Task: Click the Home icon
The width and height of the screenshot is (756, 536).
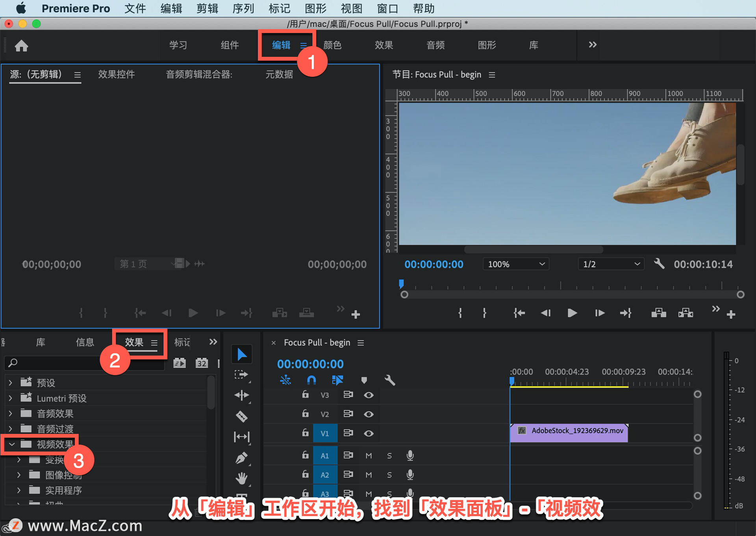Action: tap(21, 46)
